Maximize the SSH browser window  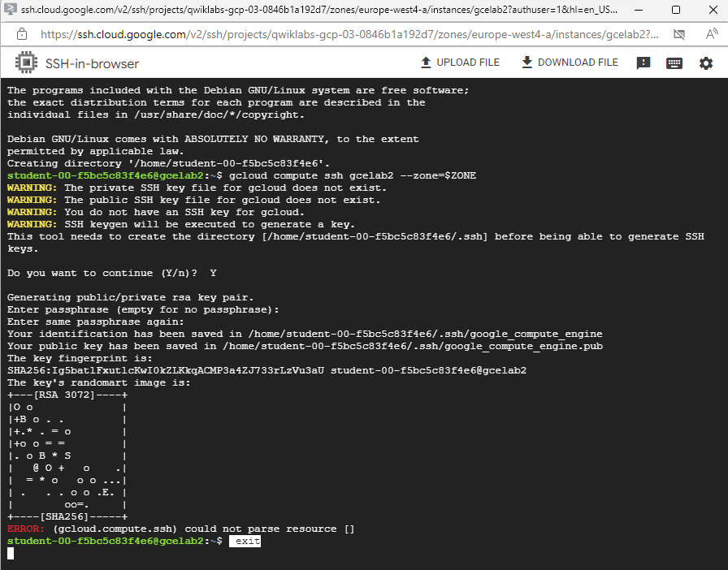pyautogui.click(x=676, y=10)
